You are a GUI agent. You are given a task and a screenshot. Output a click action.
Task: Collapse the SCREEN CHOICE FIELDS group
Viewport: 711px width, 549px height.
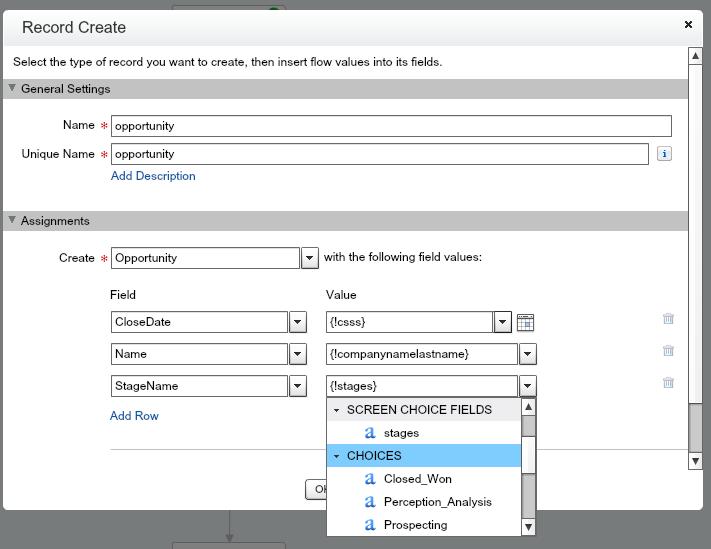[338, 410]
